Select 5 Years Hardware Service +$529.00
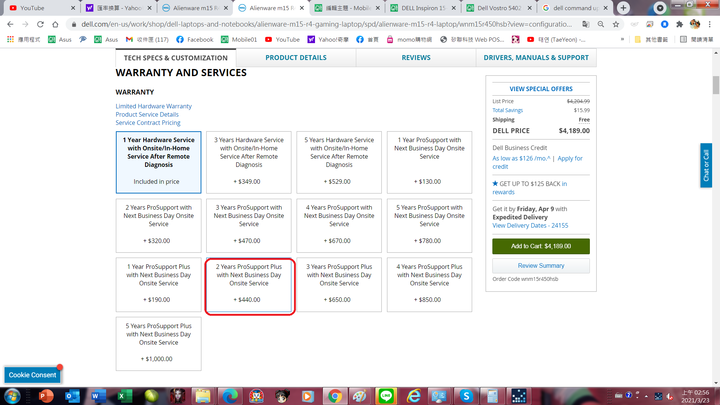This screenshot has width=720, height=405. (x=339, y=162)
